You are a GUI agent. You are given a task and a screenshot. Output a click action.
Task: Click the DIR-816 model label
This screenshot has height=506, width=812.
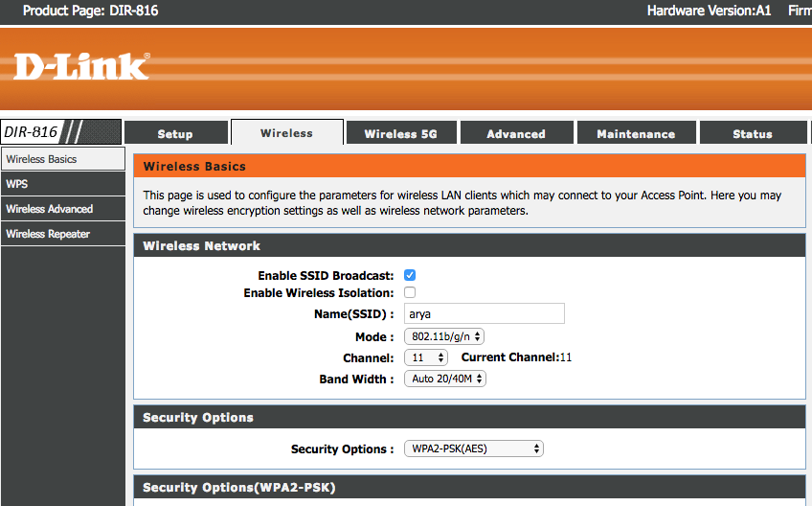tap(31, 132)
